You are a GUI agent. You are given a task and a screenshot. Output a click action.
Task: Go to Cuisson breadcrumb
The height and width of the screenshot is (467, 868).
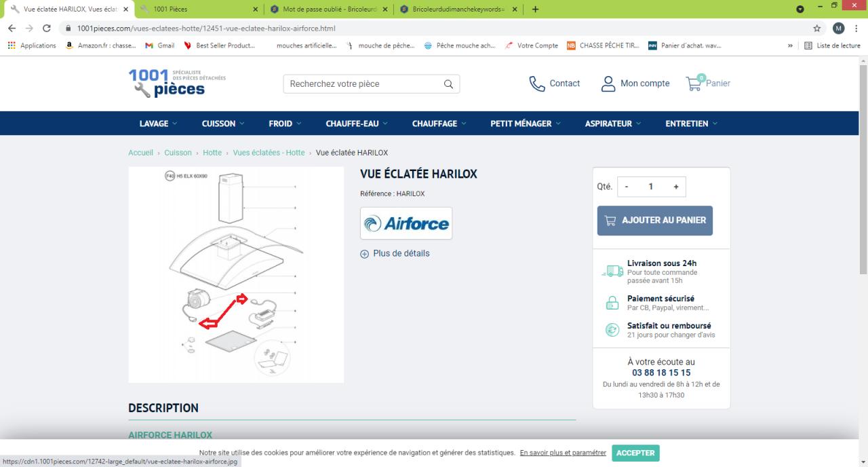point(178,153)
